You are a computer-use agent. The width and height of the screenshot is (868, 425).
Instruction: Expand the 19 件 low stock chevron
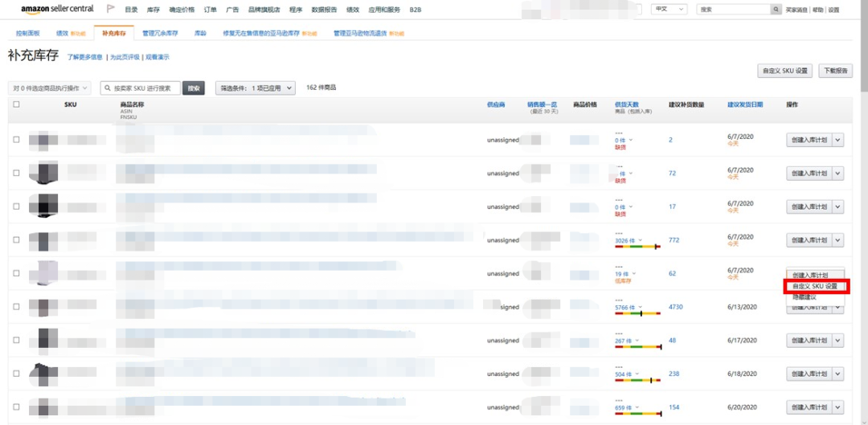pos(634,274)
